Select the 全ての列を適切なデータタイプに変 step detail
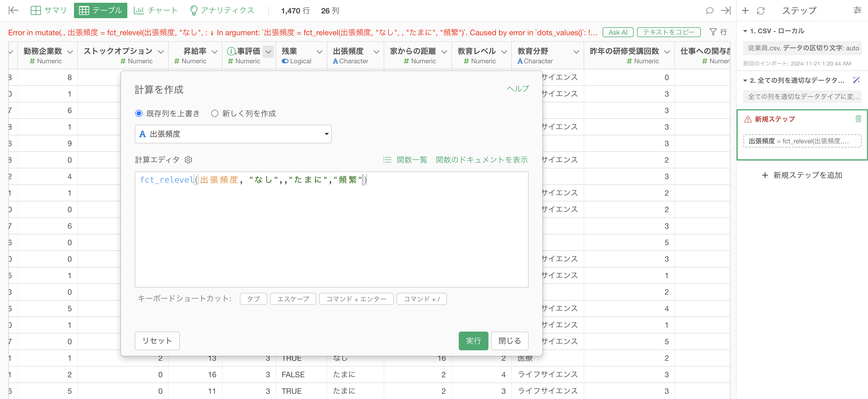 click(802, 97)
